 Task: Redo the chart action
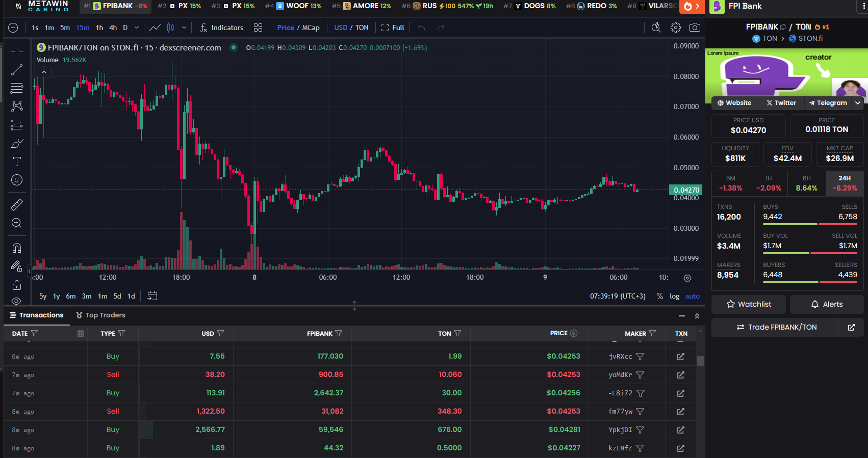point(441,28)
